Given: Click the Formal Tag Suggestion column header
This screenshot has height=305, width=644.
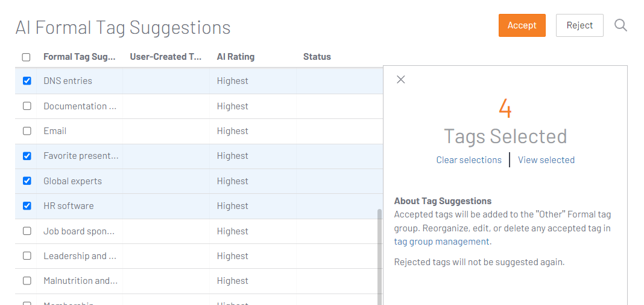Looking at the screenshot, I should [79, 57].
